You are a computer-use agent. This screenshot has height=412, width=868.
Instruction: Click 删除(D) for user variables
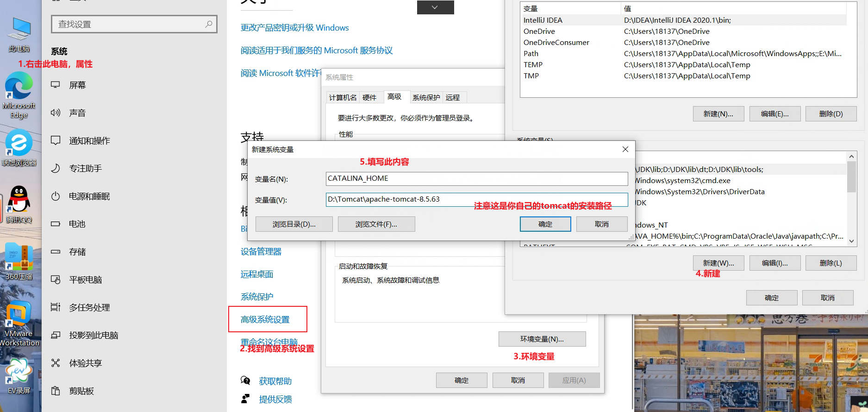pos(831,114)
